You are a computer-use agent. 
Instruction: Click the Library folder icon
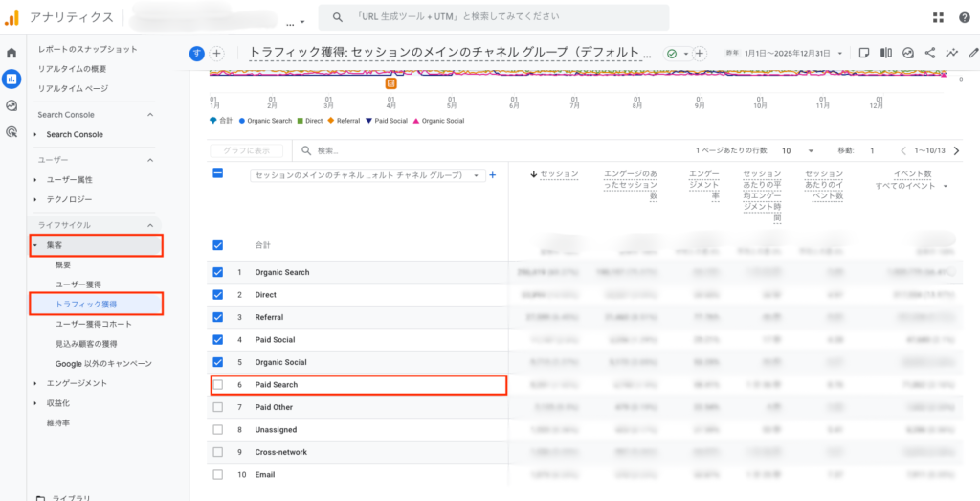click(x=40, y=498)
